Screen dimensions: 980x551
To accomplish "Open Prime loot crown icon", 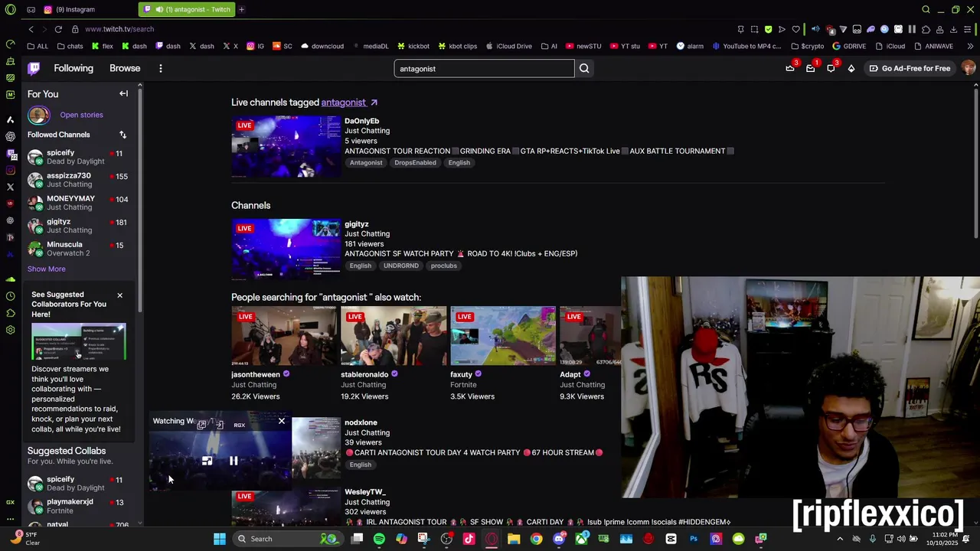I will click(x=790, y=69).
